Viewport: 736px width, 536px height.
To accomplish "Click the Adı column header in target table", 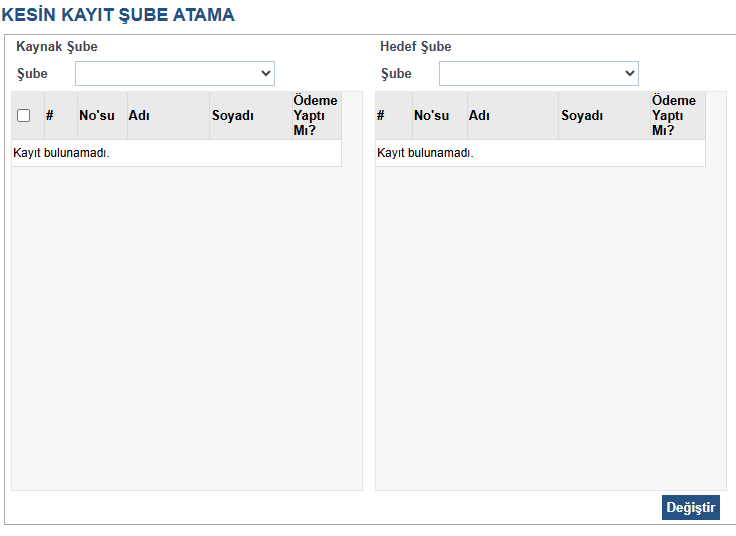I will (x=479, y=115).
